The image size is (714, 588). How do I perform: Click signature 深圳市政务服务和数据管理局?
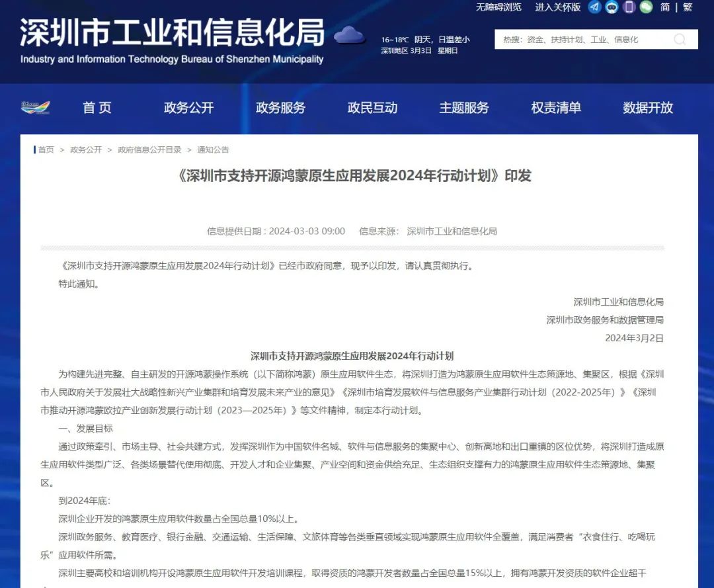pos(605,320)
